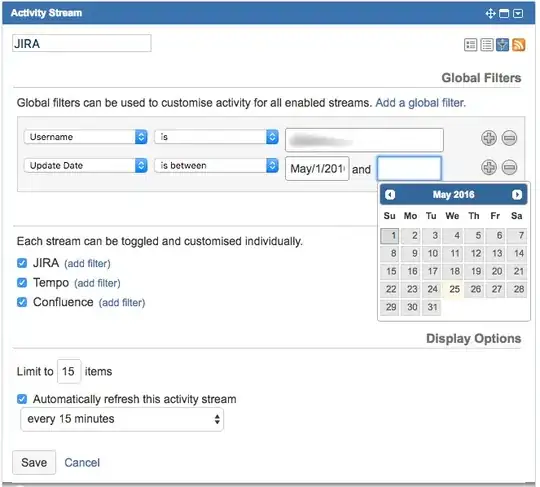540x487 pixels.
Task: Go to next month in calendar
Action: coord(517,195)
